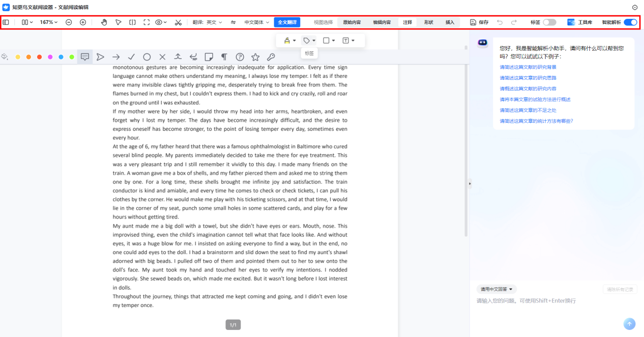
Task: Open the eye view mode dropdown
Action: [x=161, y=22]
